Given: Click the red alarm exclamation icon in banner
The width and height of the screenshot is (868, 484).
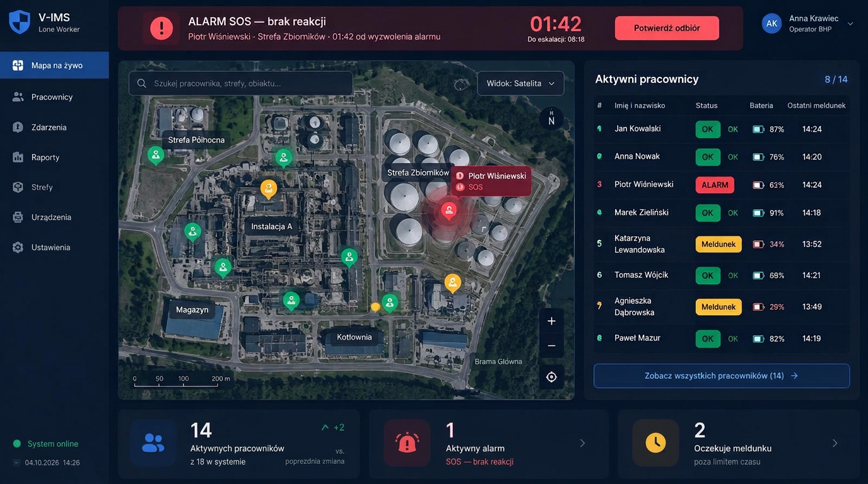Looking at the screenshot, I should pos(161,28).
